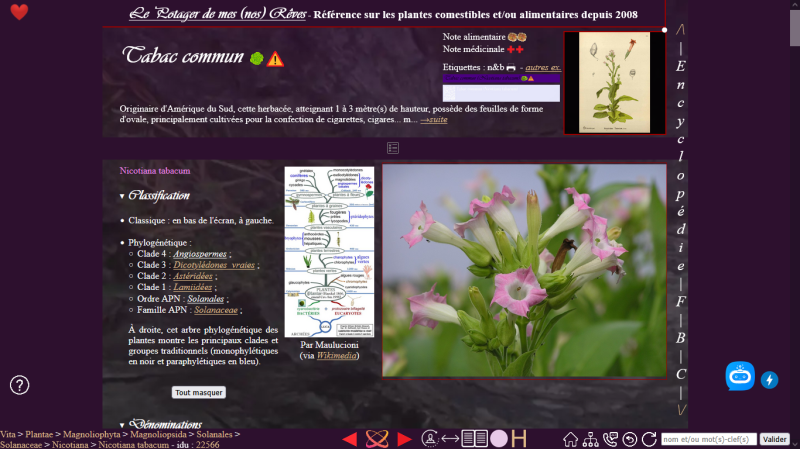The width and height of the screenshot is (800, 449).
Task: Click the pink circle theme icon
Action: tap(498, 439)
